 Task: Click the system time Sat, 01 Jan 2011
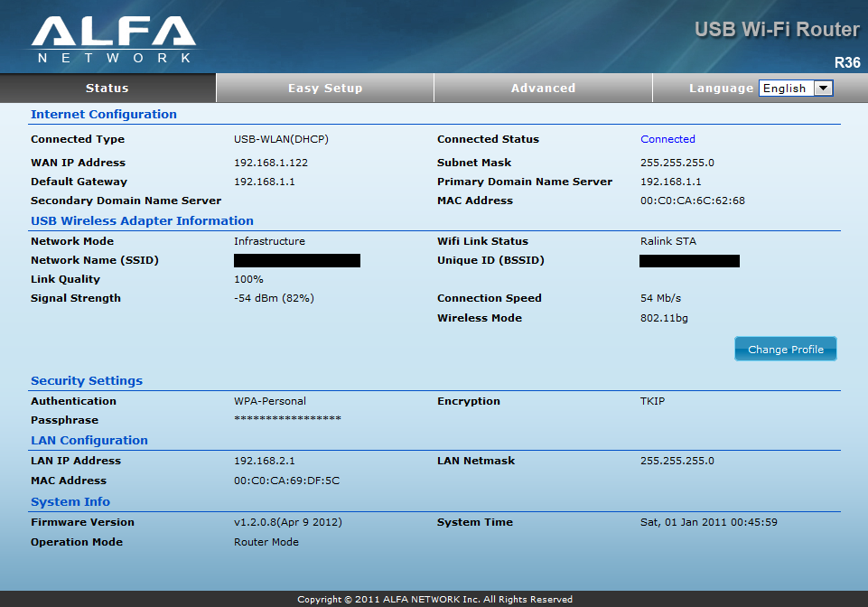708,522
